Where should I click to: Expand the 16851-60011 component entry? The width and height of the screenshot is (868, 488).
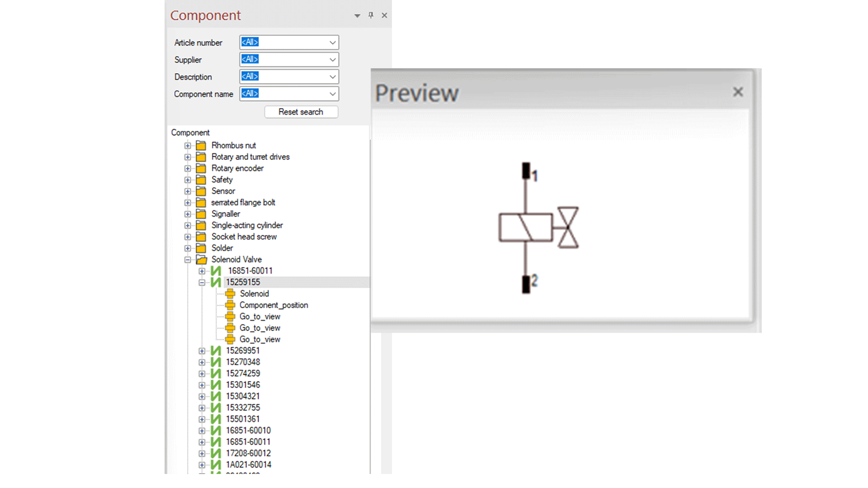click(x=202, y=271)
